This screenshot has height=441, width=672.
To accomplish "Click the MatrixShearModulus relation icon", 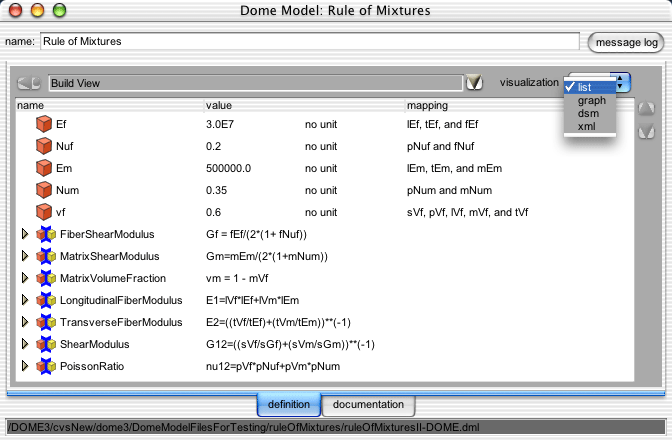I will point(46,256).
